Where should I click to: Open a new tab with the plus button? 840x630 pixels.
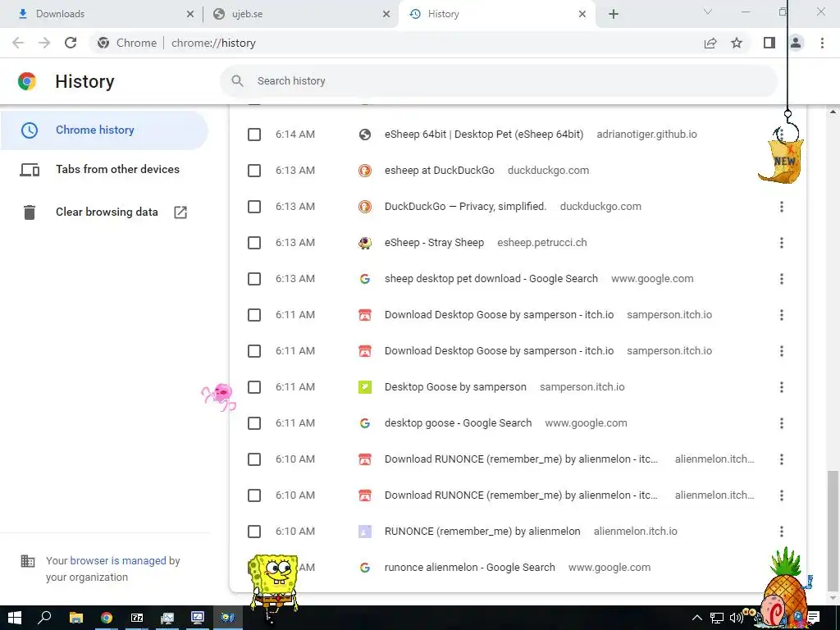(x=614, y=15)
